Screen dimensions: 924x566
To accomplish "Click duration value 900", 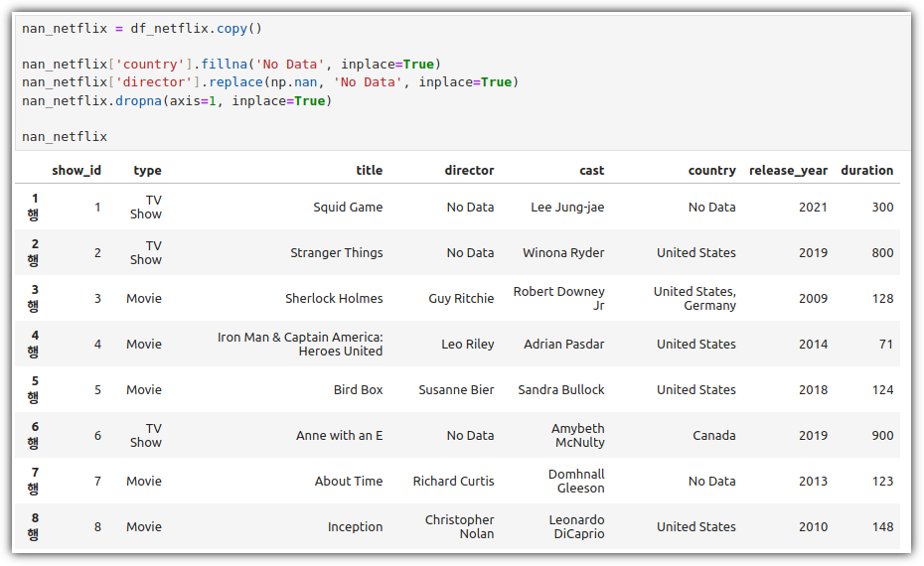I will (882, 435).
